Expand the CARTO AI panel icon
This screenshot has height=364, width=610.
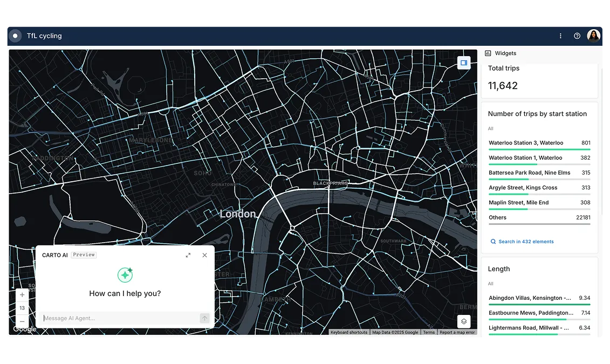(x=188, y=255)
